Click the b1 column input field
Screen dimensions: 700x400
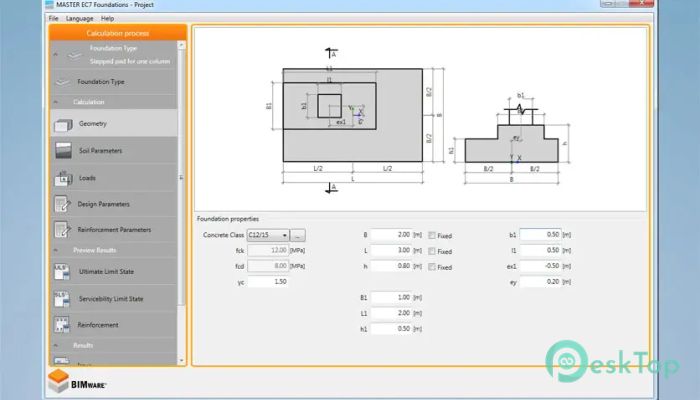tap(540, 234)
